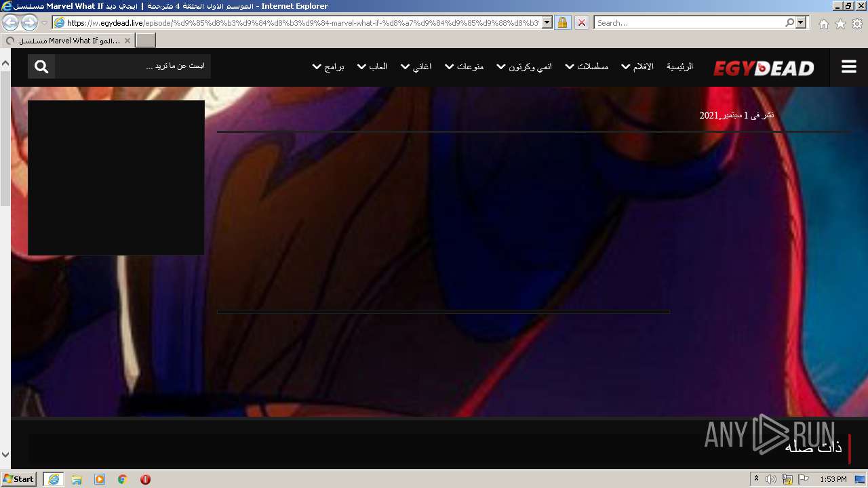Click the volume speaker tray icon
The width and height of the screenshot is (868, 488).
click(771, 479)
